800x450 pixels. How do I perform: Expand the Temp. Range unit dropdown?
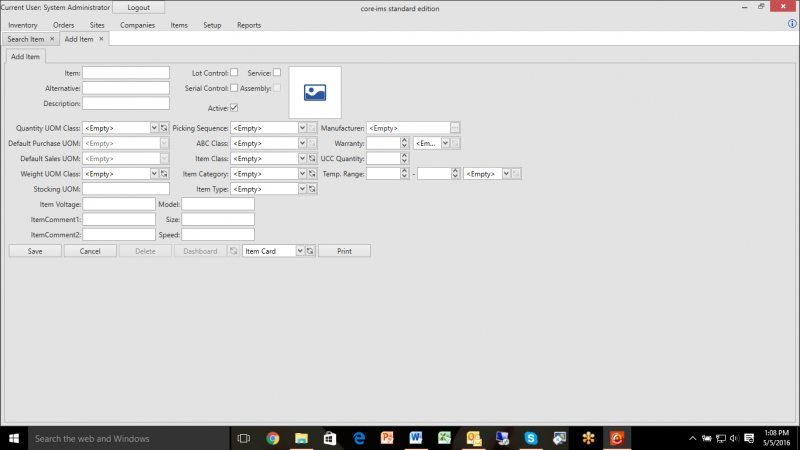[x=506, y=174]
